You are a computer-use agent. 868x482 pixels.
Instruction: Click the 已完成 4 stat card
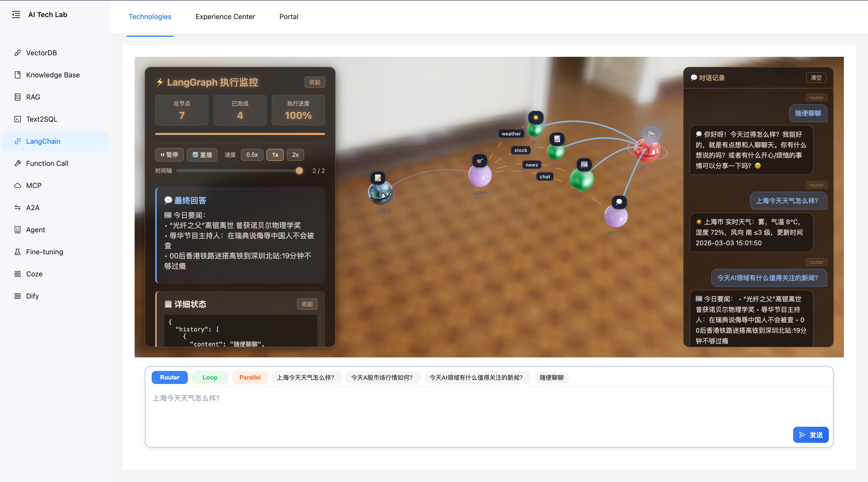coord(240,110)
